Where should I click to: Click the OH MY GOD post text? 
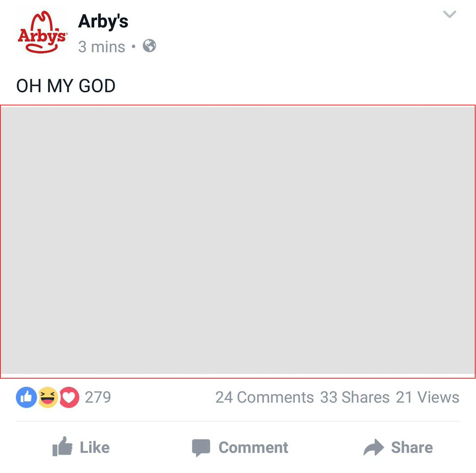click(66, 86)
